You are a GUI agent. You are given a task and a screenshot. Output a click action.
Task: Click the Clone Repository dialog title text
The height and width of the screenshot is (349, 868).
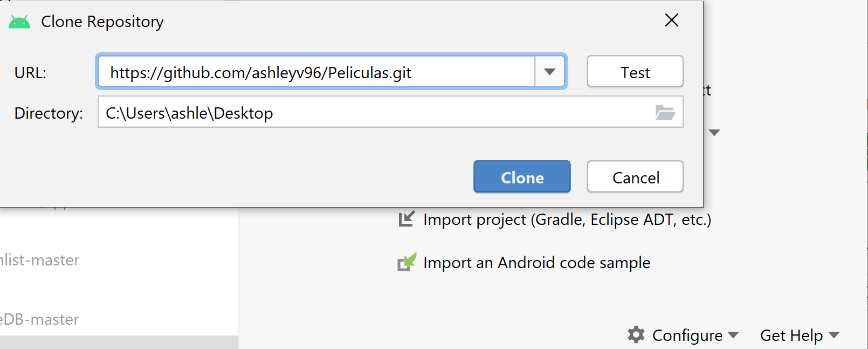(102, 22)
